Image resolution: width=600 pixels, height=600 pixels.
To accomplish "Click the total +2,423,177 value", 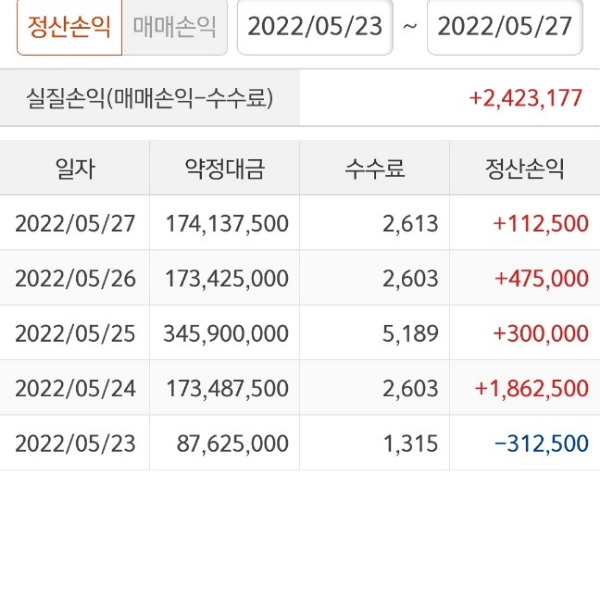I will point(525,98).
